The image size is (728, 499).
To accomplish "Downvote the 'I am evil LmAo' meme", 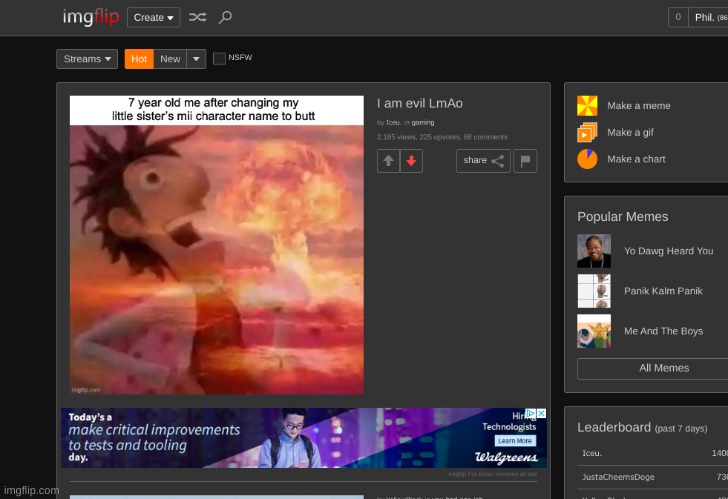I will [x=411, y=161].
